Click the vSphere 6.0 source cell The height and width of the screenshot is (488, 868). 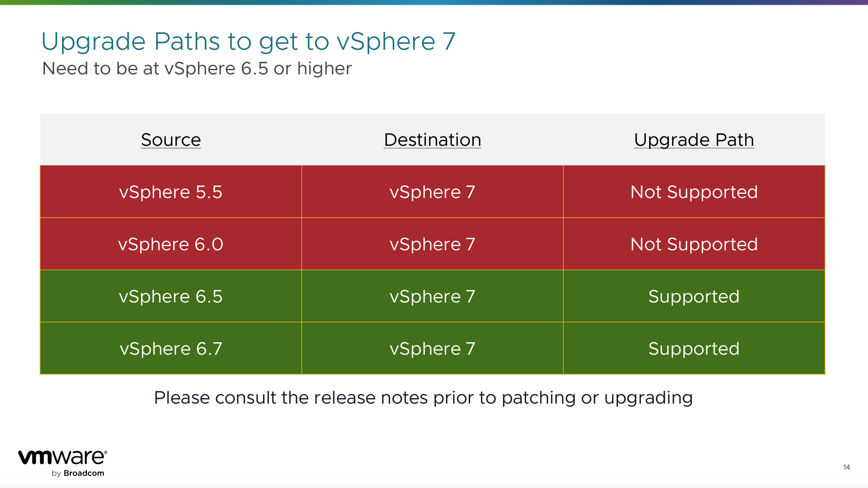(x=171, y=244)
